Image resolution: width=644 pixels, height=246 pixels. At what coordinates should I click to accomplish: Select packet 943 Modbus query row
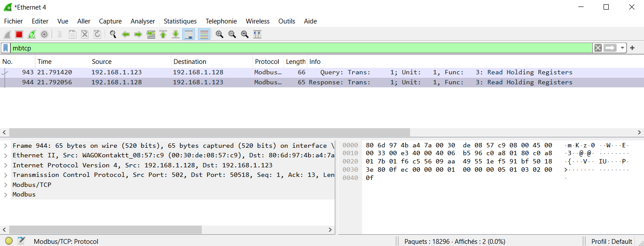[174, 72]
